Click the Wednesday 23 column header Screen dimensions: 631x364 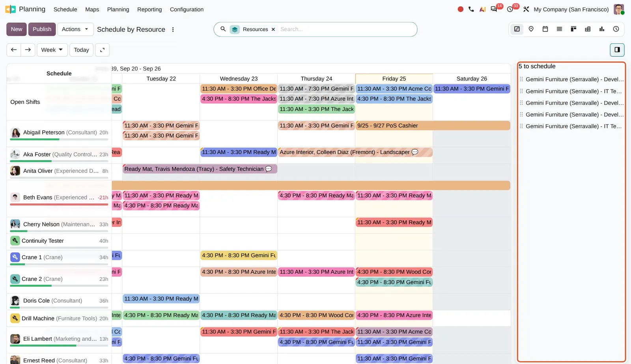(239, 78)
